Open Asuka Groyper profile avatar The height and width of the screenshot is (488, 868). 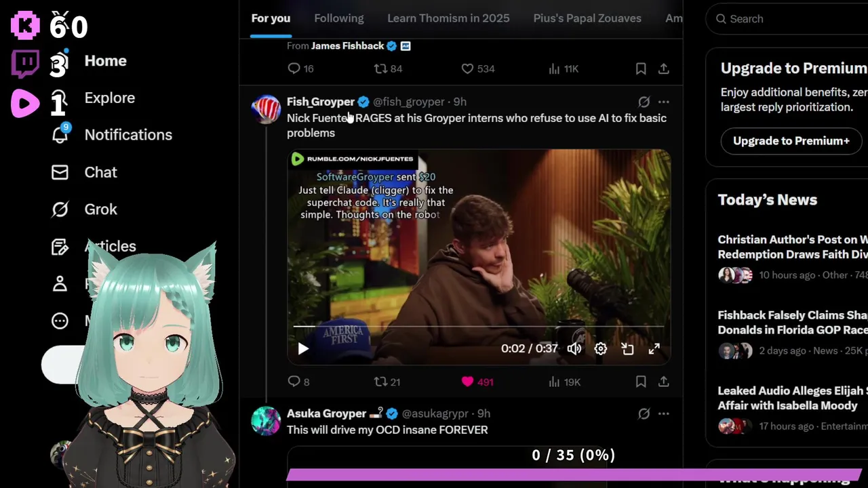click(x=266, y=421)
